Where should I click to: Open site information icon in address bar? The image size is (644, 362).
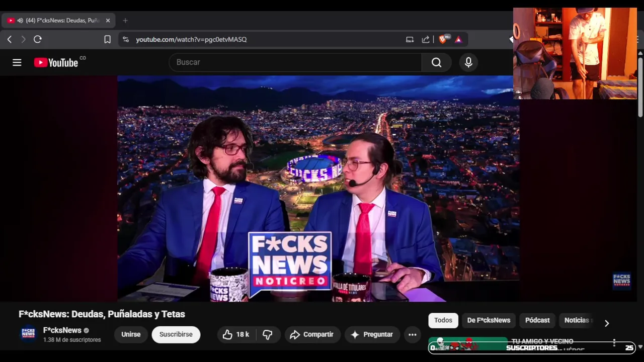point(126,39)
